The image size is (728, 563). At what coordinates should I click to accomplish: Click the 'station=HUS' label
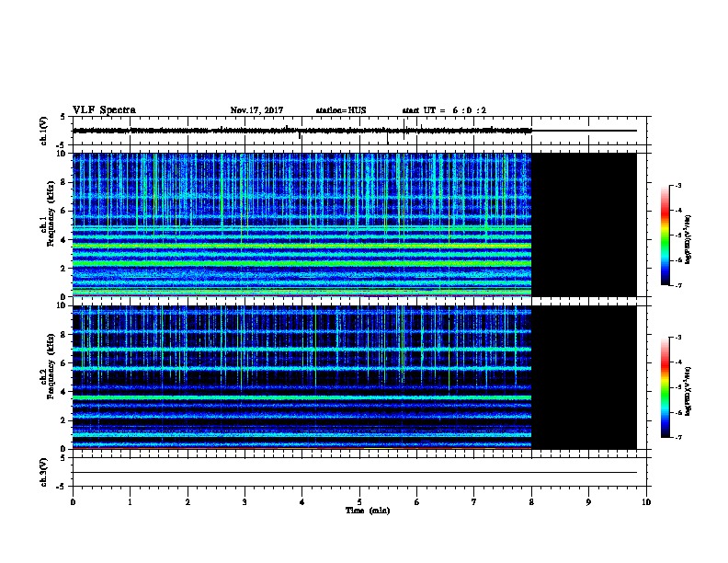click(341, 110)
